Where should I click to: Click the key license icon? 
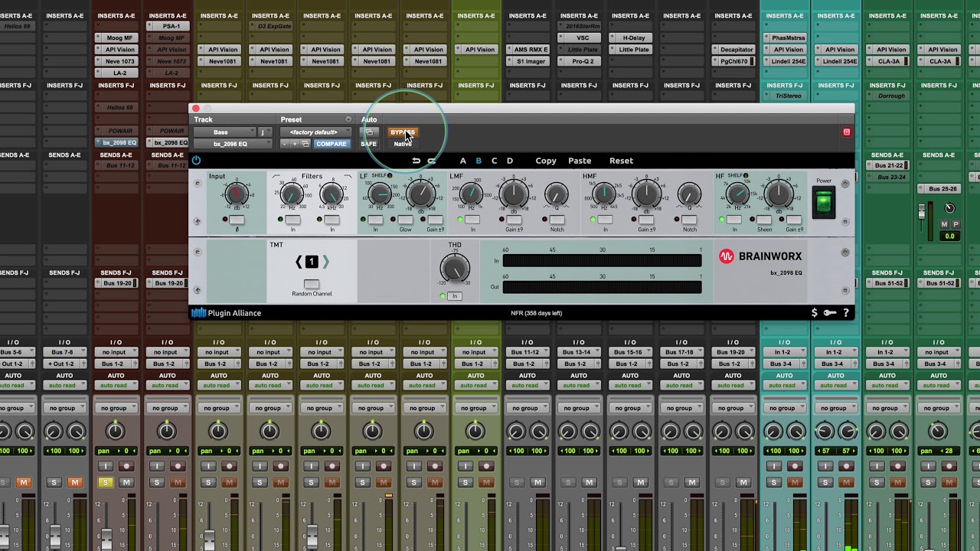(830, 313)
